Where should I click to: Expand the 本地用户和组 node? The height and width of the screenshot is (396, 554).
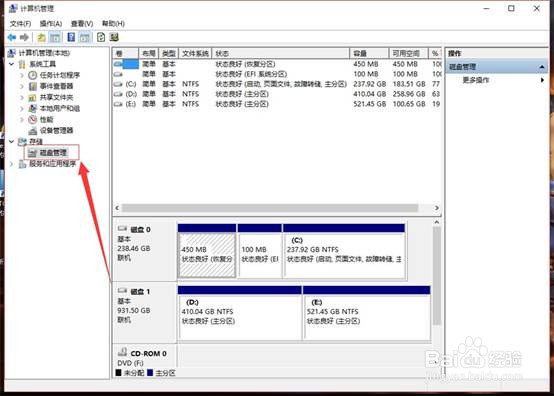point(22,108)
